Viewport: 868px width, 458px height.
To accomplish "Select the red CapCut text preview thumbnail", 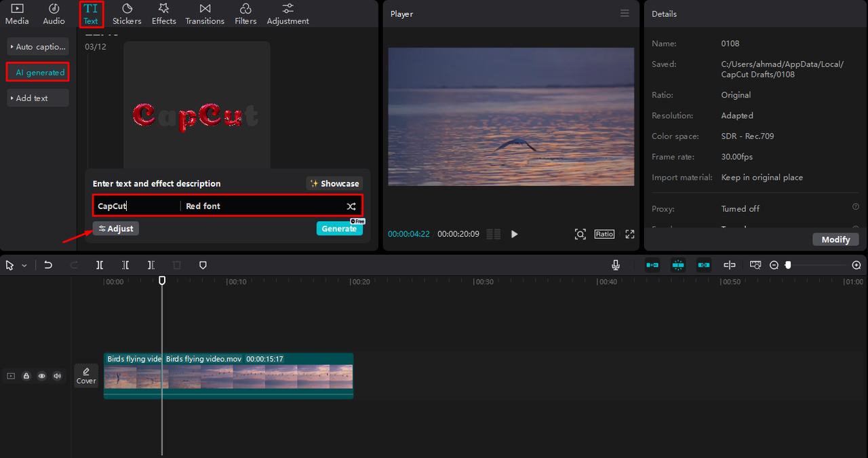I will pos(197,105).
